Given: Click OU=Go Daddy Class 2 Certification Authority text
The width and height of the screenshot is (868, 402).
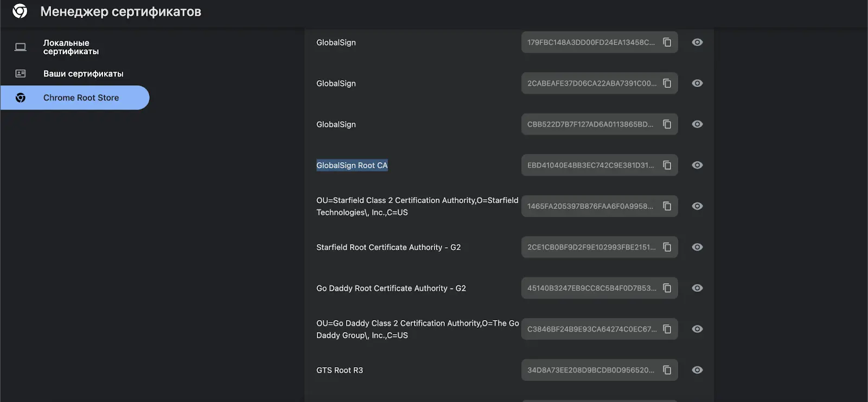Looking at the screenshot, I should pos(418,329).
